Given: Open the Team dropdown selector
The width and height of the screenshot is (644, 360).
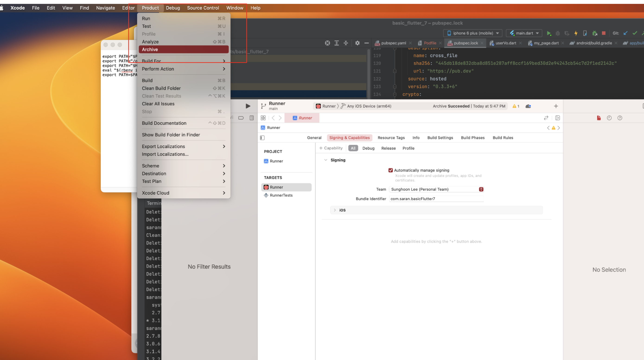Looking at the screenshot, I should click(x=436, y=189).
